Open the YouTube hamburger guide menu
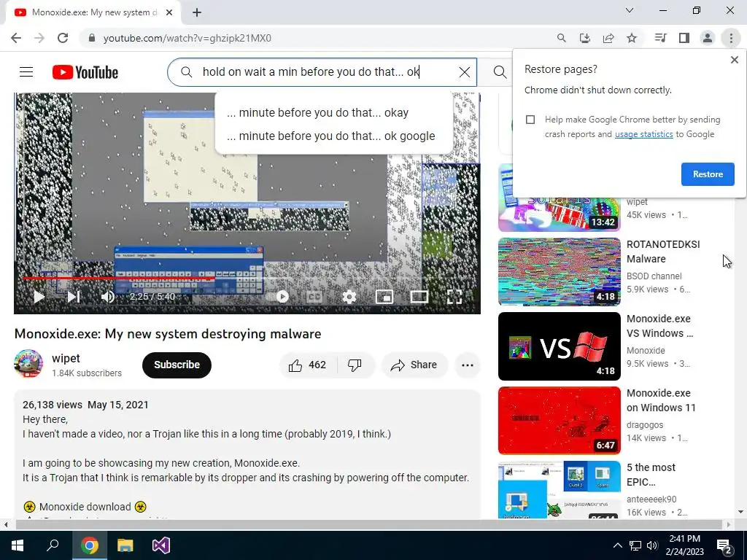Viewport: 747px width, 560px height. coord(26,72)
